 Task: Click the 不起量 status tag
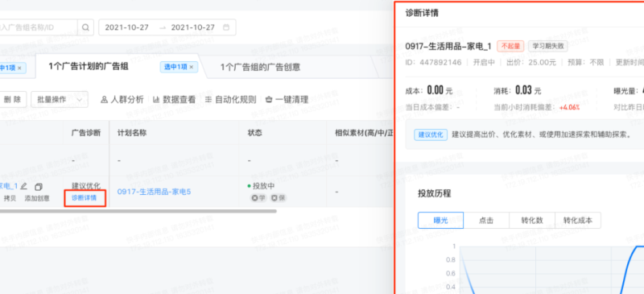tap(510, 46)
